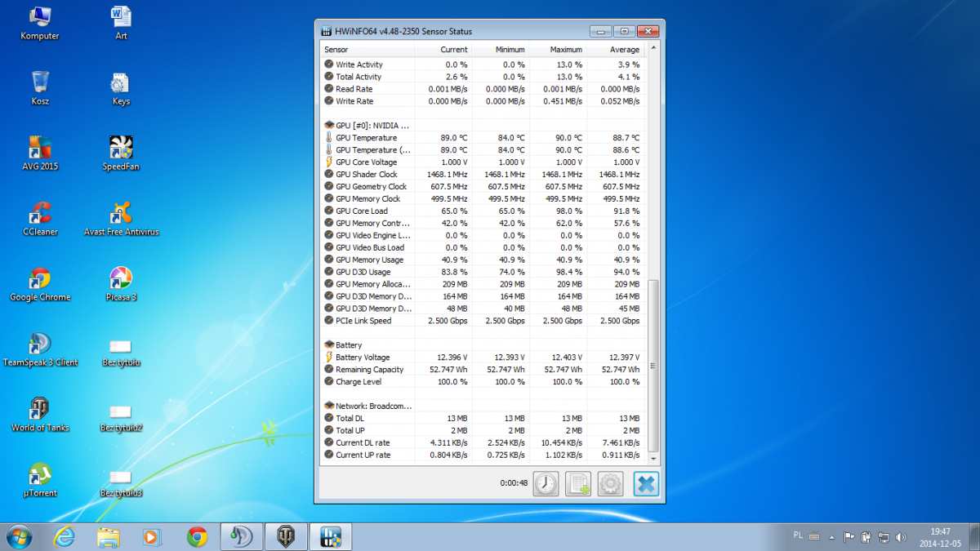Click the Show desktop button at taskbar end
Screen dimensions: 980x551
[x=973, y=536]
